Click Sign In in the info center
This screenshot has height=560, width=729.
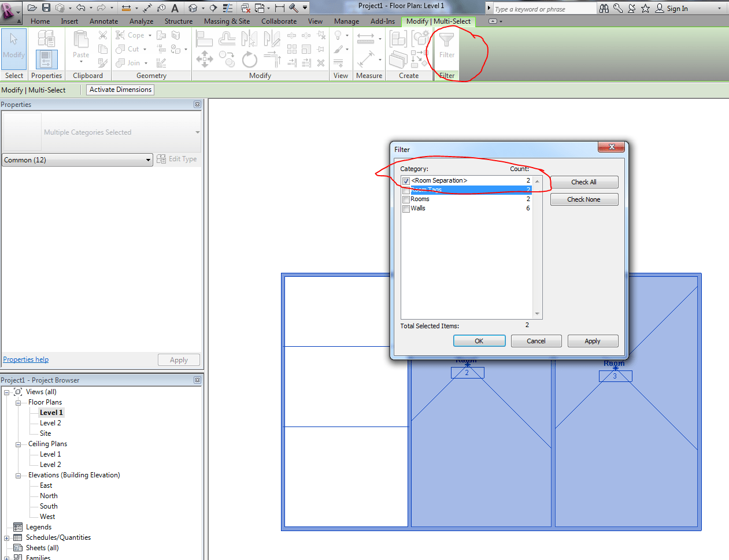click(x=677, y=9)
